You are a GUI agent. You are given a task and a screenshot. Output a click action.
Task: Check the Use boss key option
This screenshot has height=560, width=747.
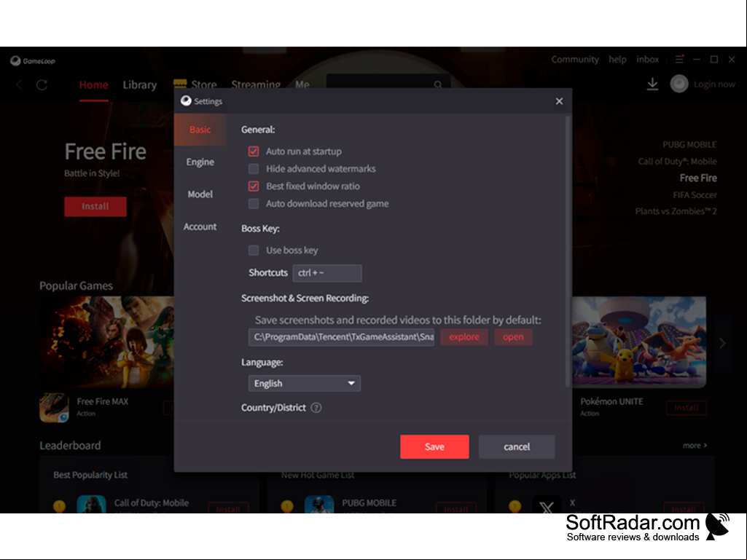[x=254, y=250]
